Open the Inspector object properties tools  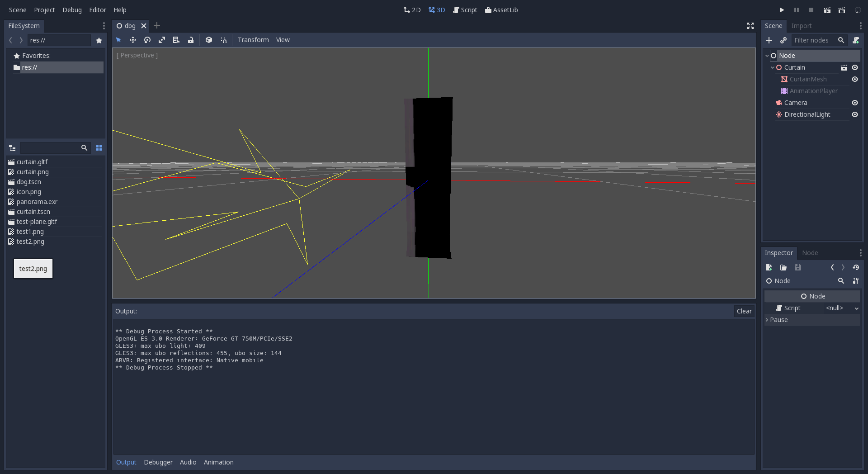click(x=856, y=281)
